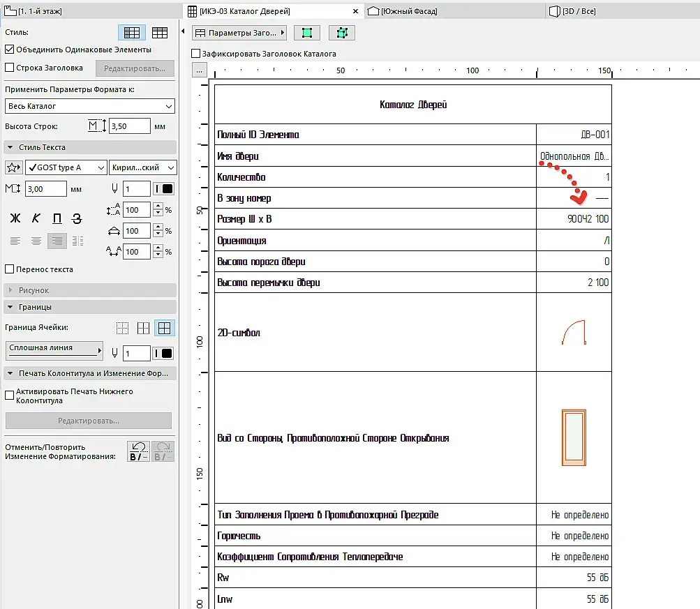Increase the line spacing percentage stepper
Image resolution: width=700 pixels, height=609 pixels.
coord(158,206)
